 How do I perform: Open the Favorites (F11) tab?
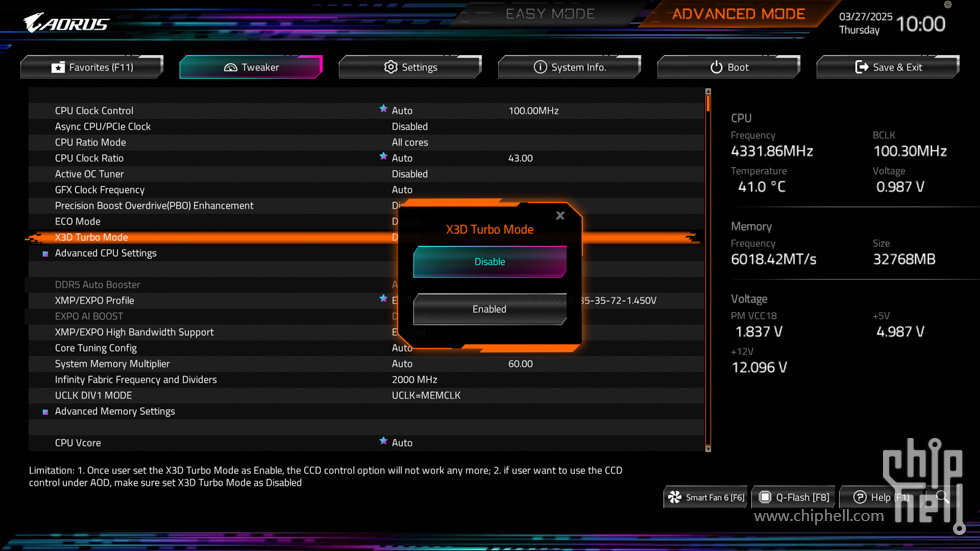pyautogui.click(x=92, y=67)
